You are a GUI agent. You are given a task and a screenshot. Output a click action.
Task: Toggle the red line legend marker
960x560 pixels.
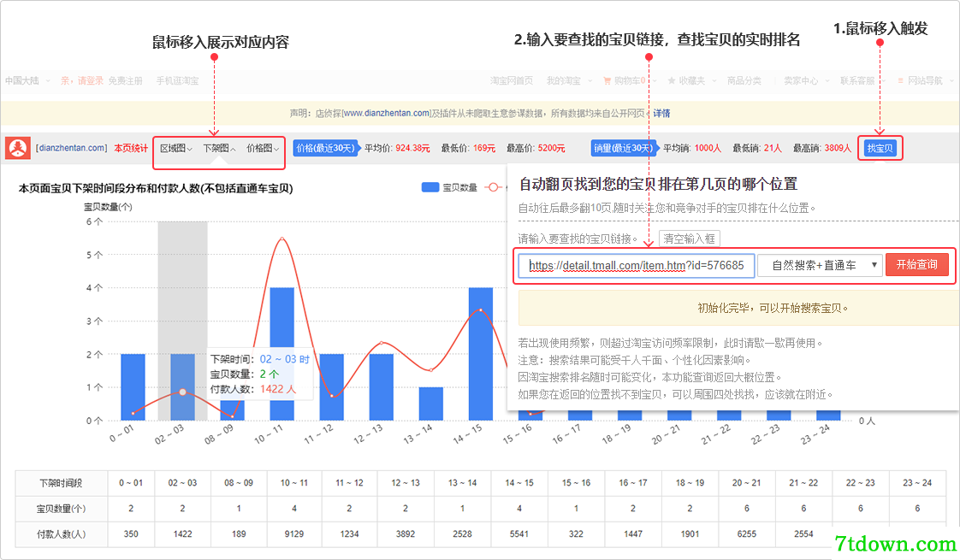(x=493, y=187)
